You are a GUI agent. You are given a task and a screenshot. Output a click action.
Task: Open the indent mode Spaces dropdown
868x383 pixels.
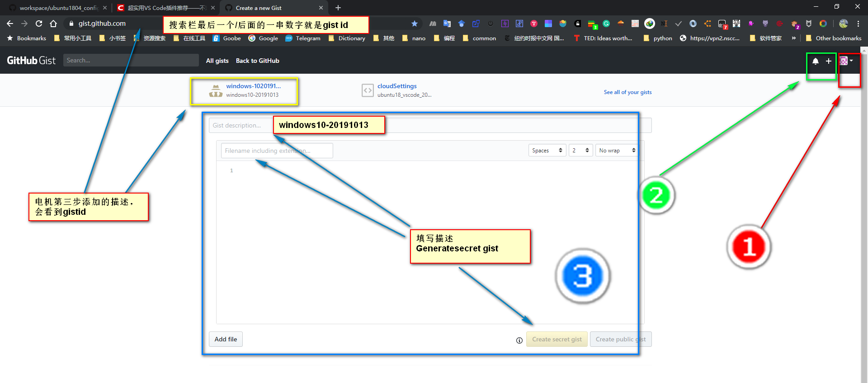(x=547, y=151)
